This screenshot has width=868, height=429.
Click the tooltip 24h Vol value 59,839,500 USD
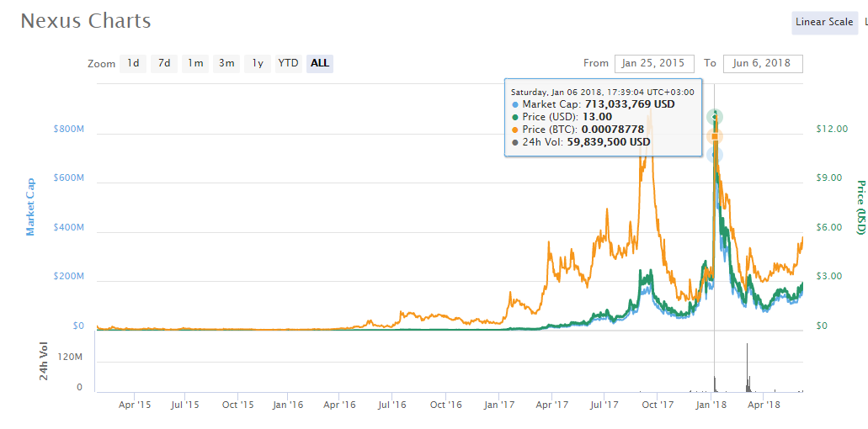pyautogui.click(x=608, y=142)
